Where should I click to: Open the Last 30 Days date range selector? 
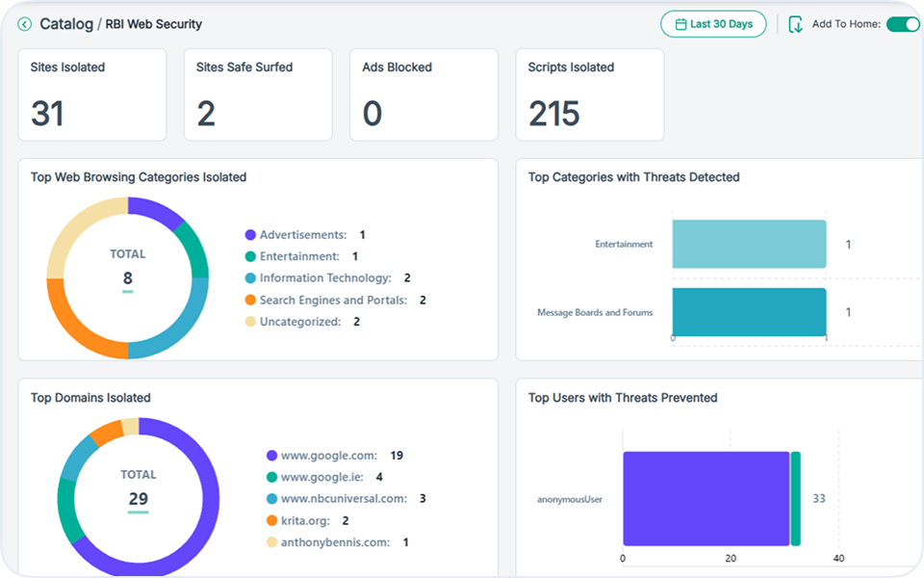(x=713, y=24)
